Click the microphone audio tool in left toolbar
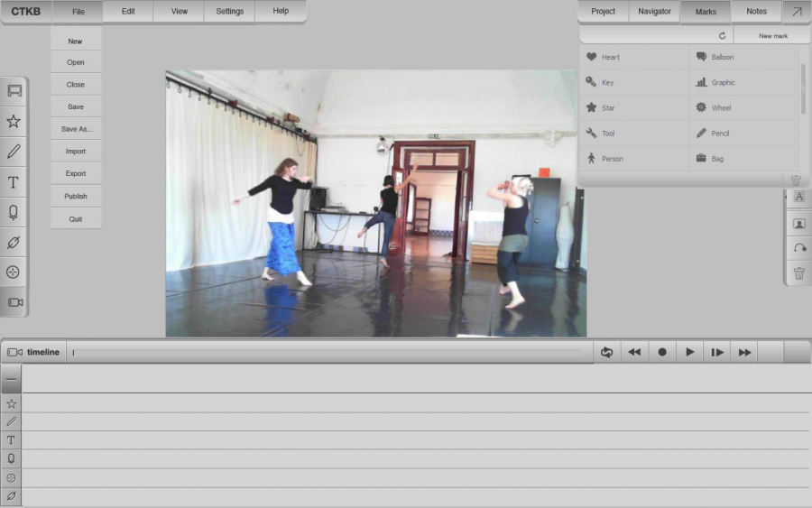This screenshot has width=812, height=508. [x=14, y=212]
